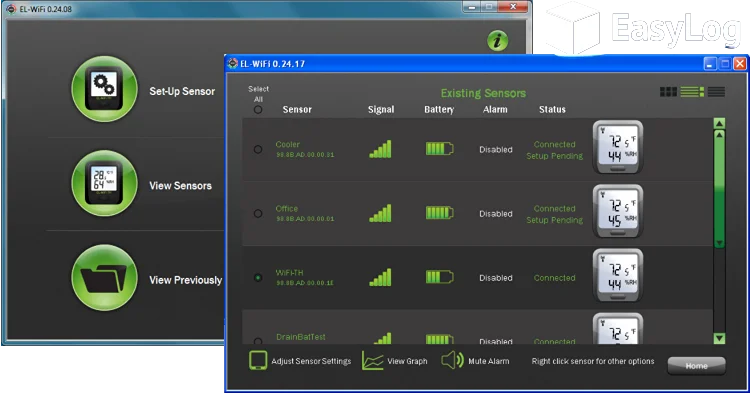The height and width of the screenshot is (400, 750).
Task: Click WiFi-TH alarm Disabled text
Action: pos(496,278)
